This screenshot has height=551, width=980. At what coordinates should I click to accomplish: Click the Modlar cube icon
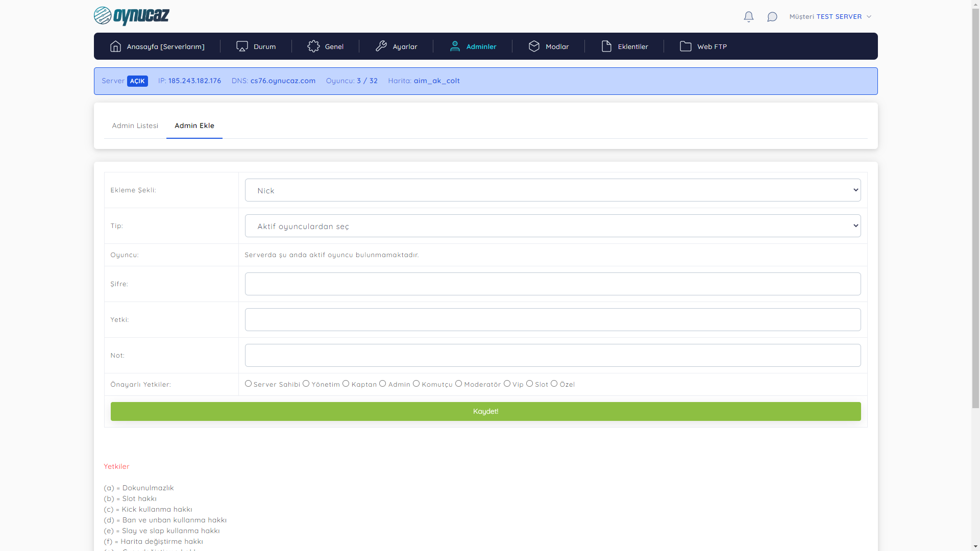pos(534,46)
